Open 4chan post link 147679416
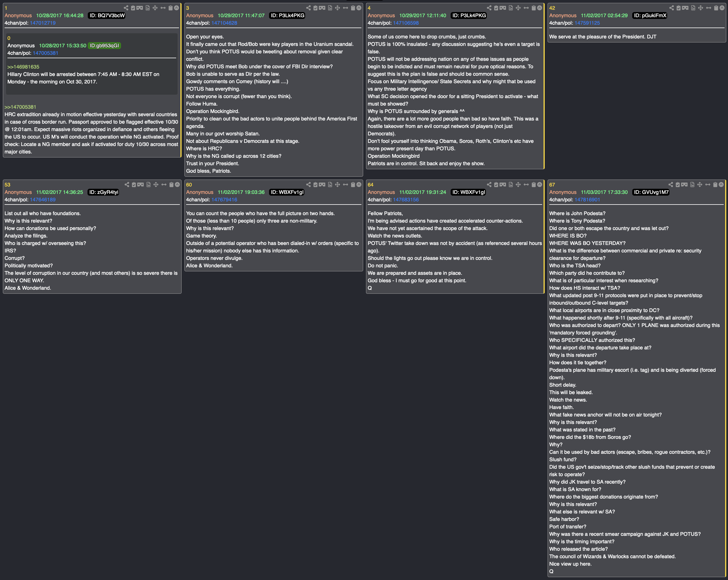 click(224, 200)
